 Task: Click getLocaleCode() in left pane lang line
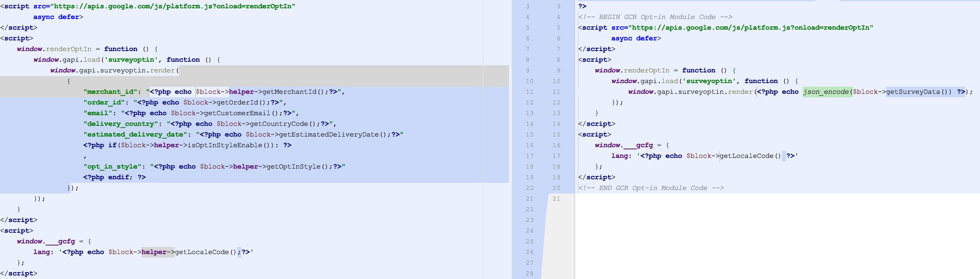(x=206, y=252)
